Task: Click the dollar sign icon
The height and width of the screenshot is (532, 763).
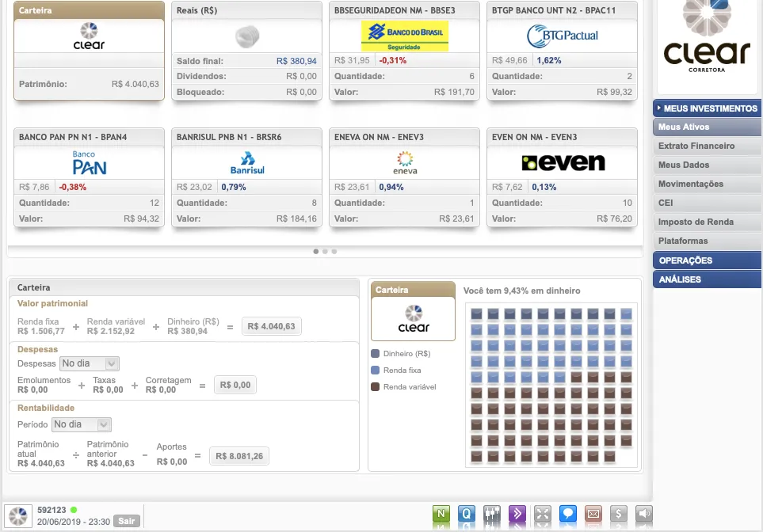Action: tap(620, 514)
